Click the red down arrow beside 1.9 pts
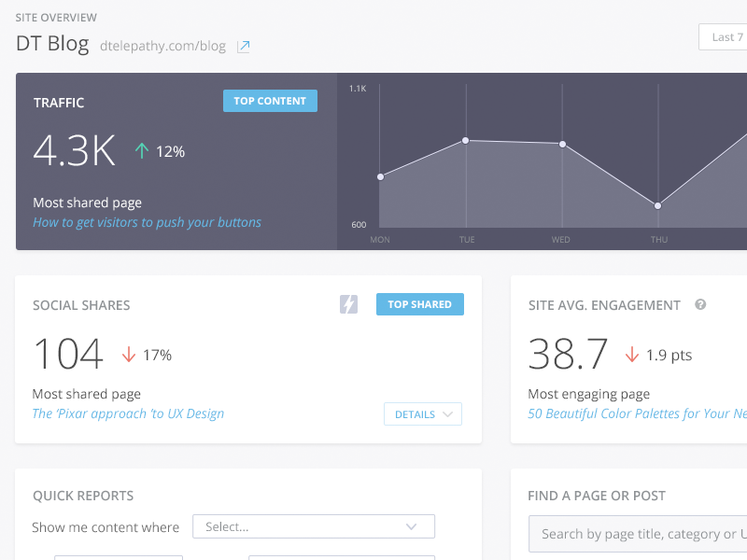Screen dimensions: 747x560 click(632, 355)
